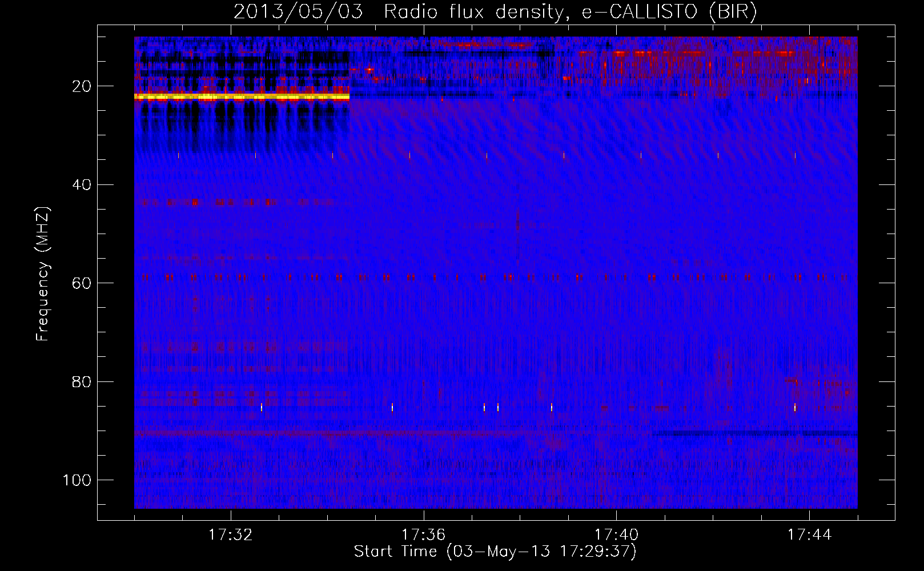
Task: Click the bright yellow band near 22 MHz
Action: click(x=242, y=97)
